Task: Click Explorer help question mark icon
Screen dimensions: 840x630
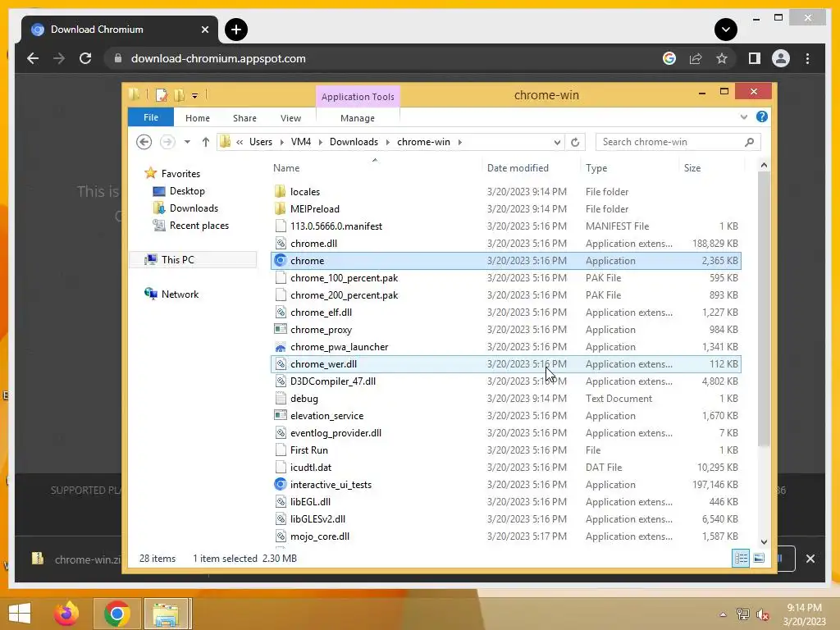Action: click(761, 116)
